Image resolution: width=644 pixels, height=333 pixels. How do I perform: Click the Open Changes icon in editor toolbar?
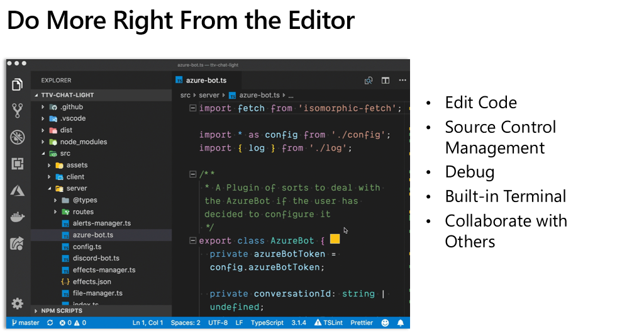pyautogui.click(x=369, y=81)
